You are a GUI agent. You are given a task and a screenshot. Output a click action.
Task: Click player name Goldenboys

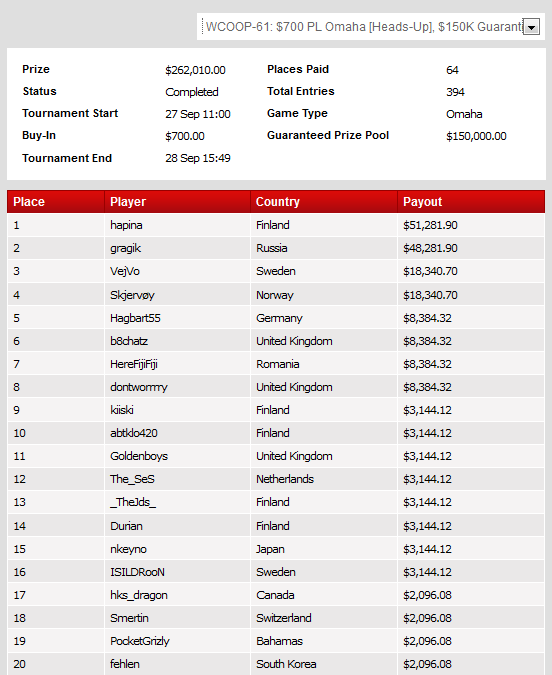pyautogui.click(x=139, y=456)
